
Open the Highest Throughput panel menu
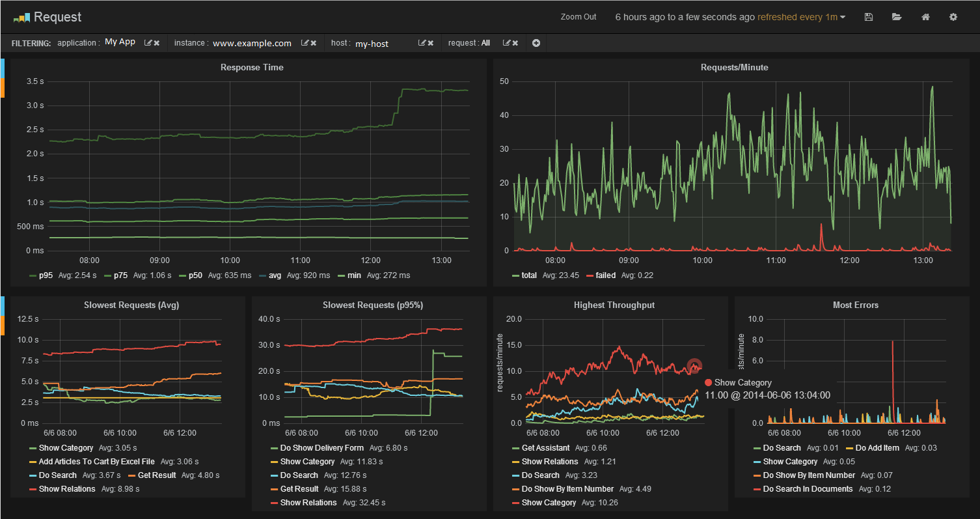(614, 305)
